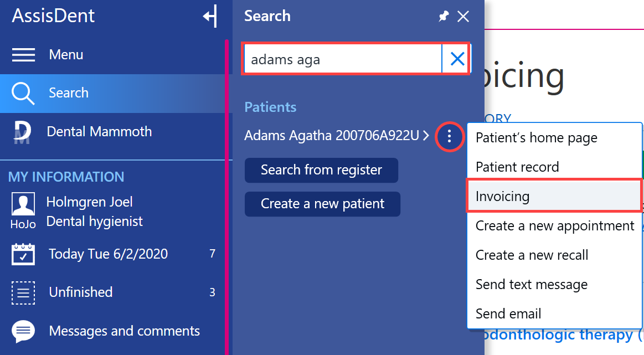The width and height of the screenshot is (644, 355).
Task: Open the three-dot menu for Adams Agatha
Action: pos(449,136)
